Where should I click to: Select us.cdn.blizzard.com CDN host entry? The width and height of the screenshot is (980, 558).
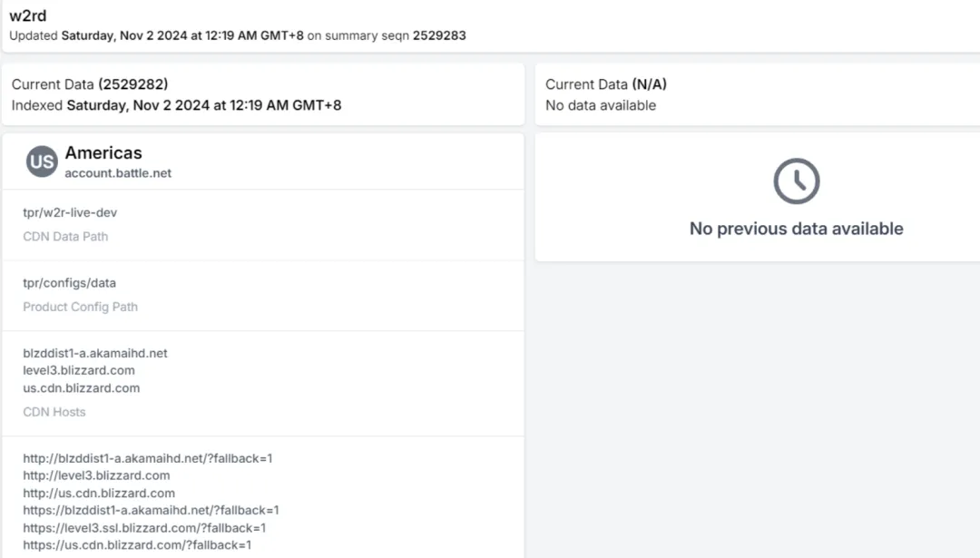pyautogui.click(x=82, y=388)
